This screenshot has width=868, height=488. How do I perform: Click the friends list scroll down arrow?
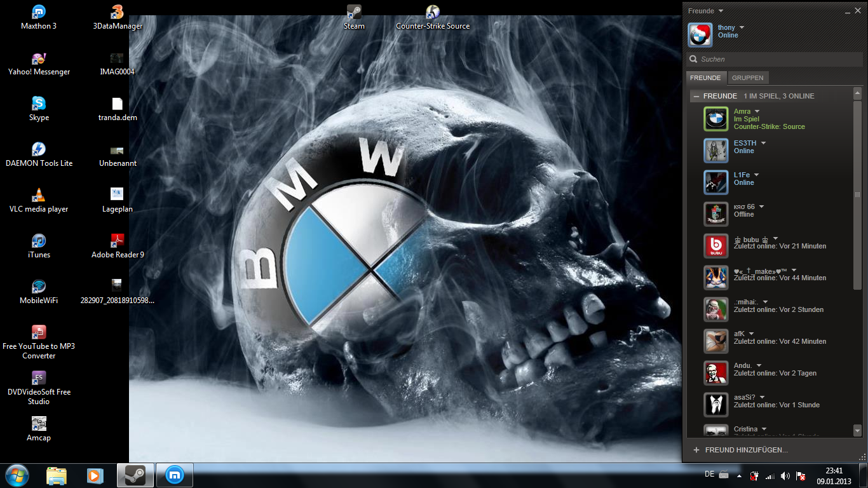point(857,431)
